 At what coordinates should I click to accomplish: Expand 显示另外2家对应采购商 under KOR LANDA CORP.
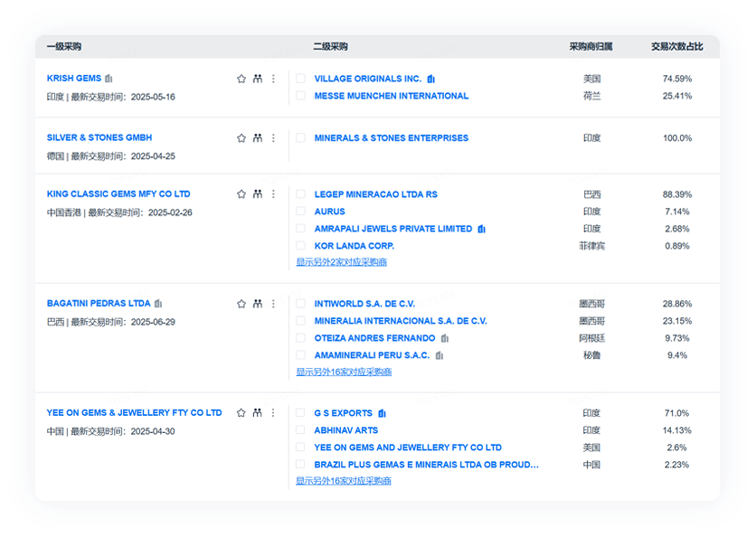coord(341,262)
